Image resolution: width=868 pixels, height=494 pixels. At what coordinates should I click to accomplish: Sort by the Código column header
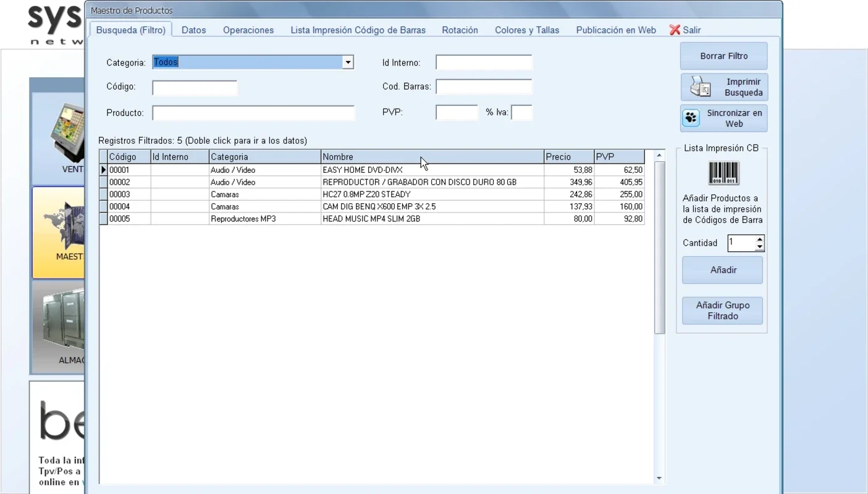click(129, 157)
